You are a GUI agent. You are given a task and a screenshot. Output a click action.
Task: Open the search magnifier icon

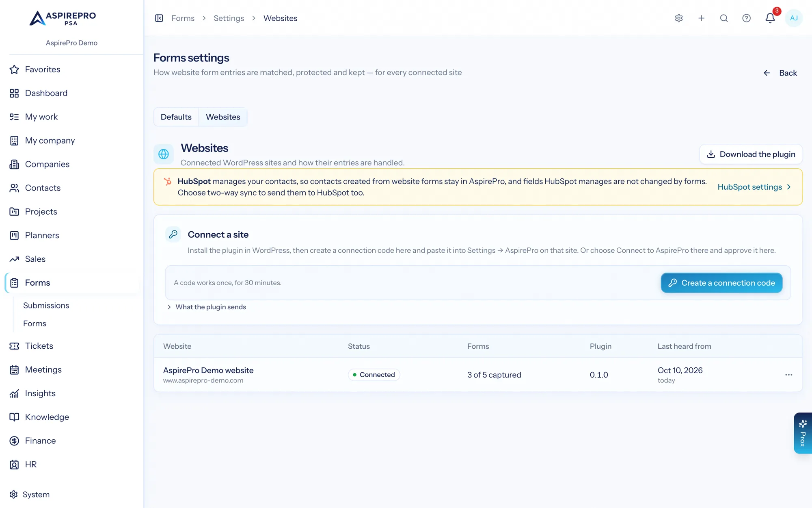(x=724, y=18)
